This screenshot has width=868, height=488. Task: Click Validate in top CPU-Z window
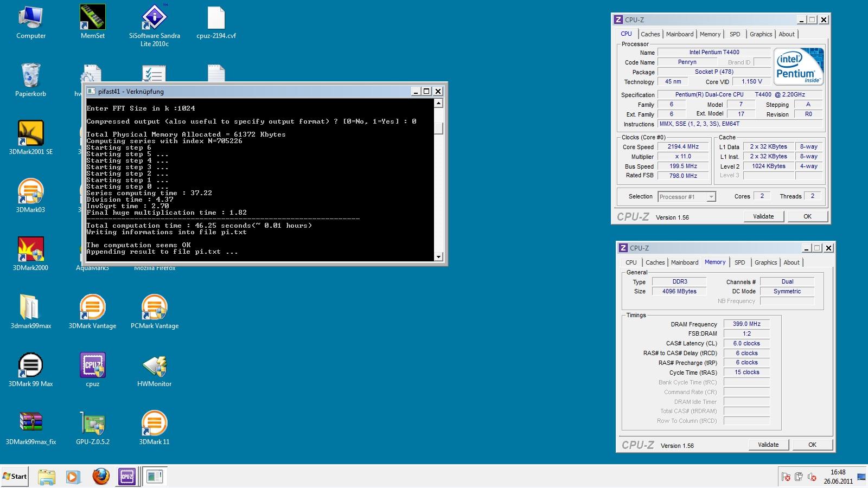coord(763,216)
